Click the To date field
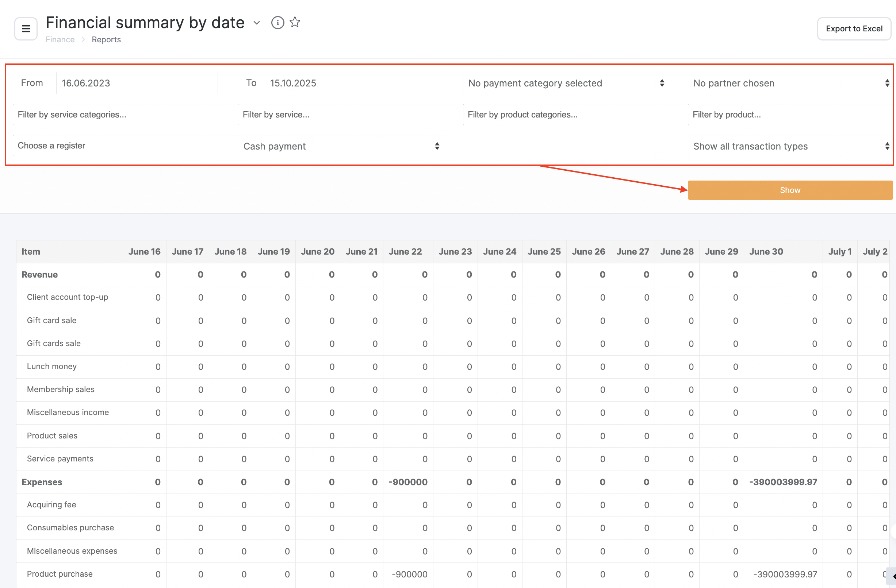896x588 pixels. (x=353, y=83)
